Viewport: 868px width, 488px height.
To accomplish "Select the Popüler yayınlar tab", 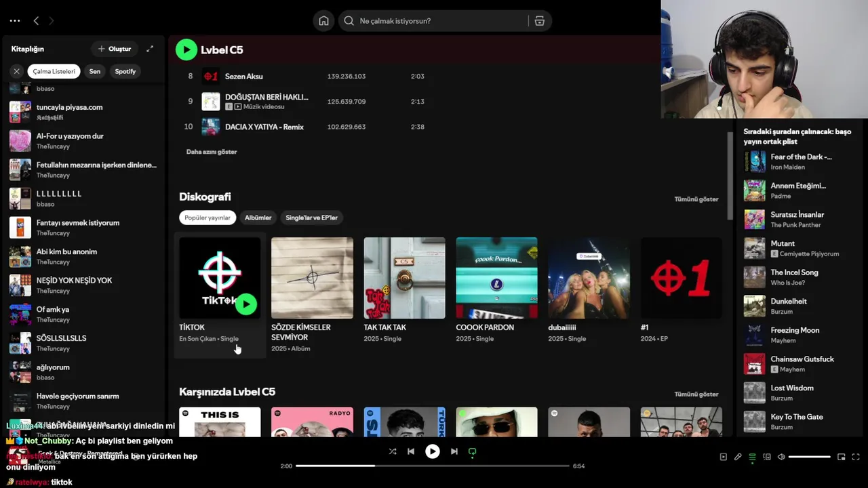I will [208, 218].
